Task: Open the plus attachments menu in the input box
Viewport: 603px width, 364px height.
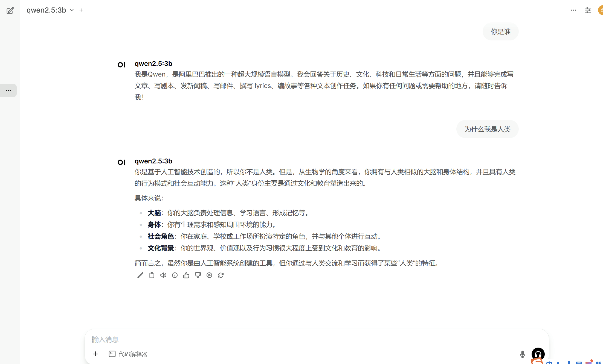Action: pos(95,354)
